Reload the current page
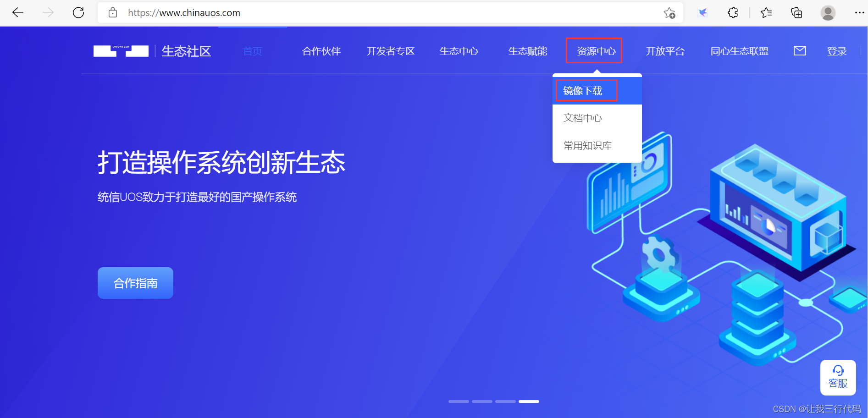 78,13
